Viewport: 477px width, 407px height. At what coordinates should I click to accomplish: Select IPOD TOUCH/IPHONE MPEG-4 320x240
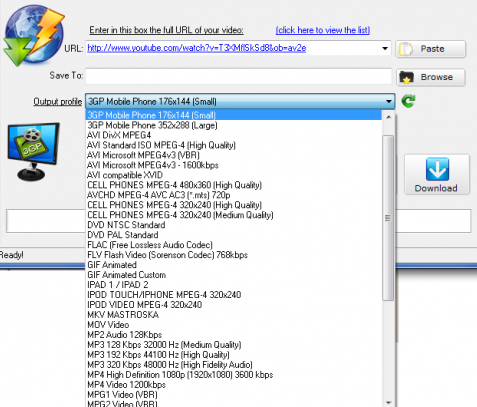pos(234,295)
